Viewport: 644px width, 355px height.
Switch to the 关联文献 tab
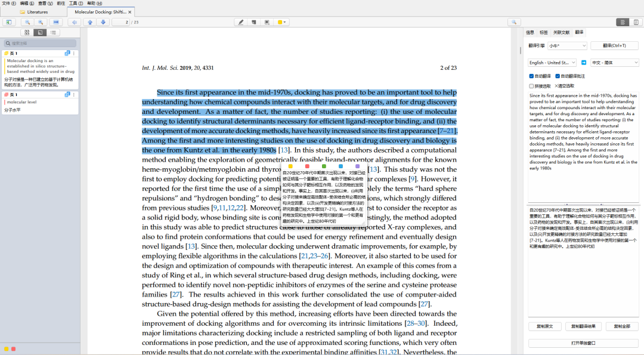(561, 32)
